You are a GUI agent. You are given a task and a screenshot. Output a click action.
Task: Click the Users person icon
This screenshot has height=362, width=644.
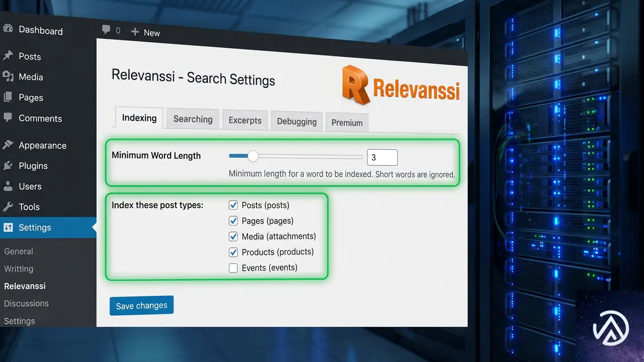8,186
